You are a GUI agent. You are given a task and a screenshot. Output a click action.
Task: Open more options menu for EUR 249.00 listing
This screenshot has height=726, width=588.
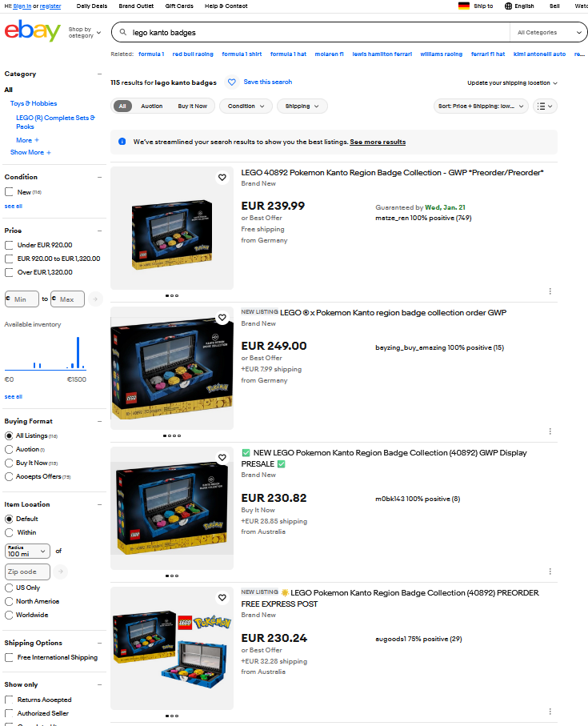tap(550, 431)
